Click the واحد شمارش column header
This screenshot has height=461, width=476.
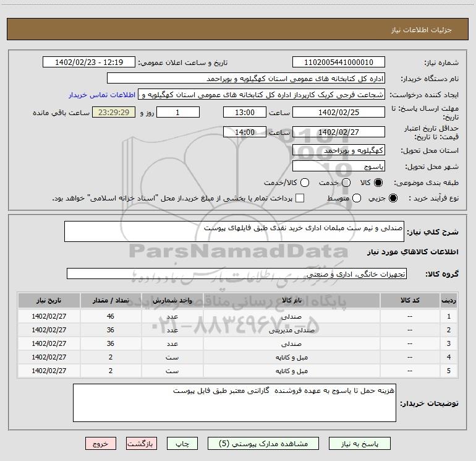[172, 301]
